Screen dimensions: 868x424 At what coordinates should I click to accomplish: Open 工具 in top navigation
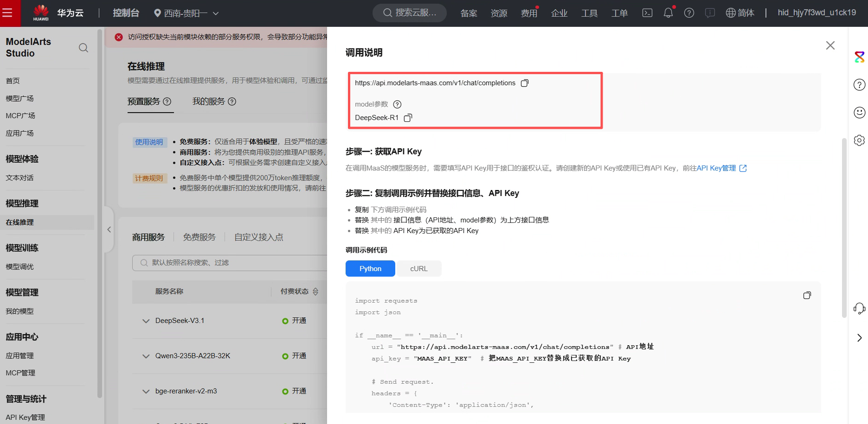pos(590,13)
